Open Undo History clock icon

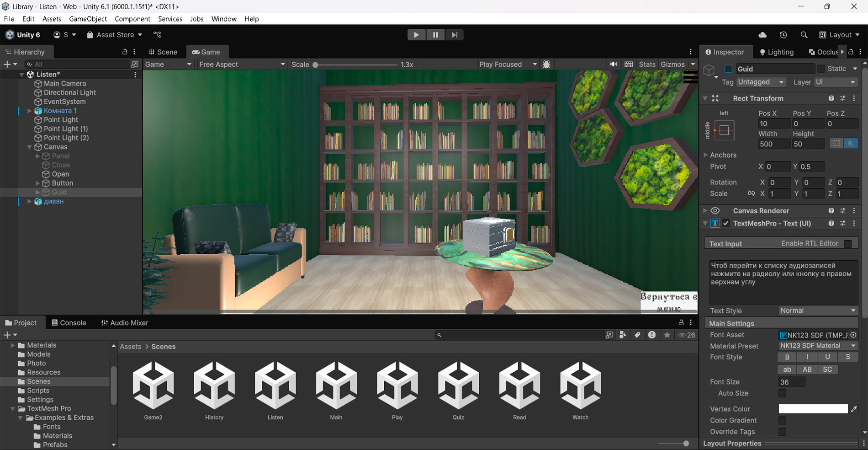tap(783, 35)
